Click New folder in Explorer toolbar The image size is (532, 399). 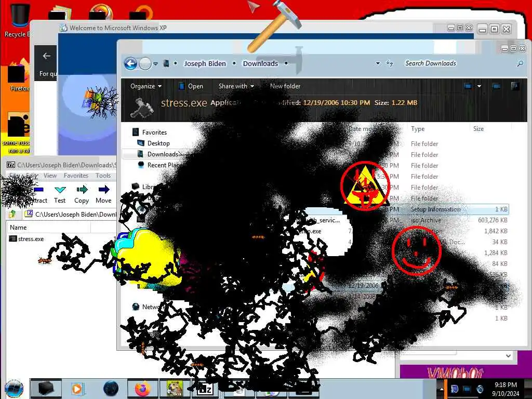point(285,86)
